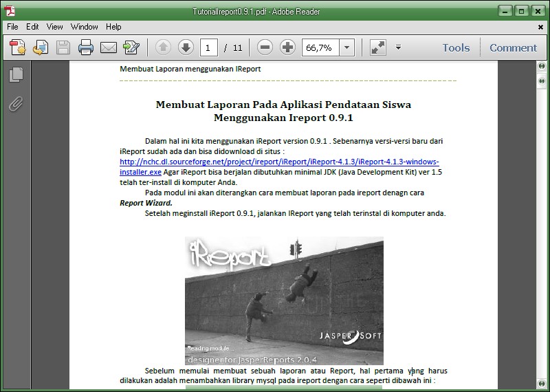Open the zoom level dropdown arrow

(x=347, y=47)
